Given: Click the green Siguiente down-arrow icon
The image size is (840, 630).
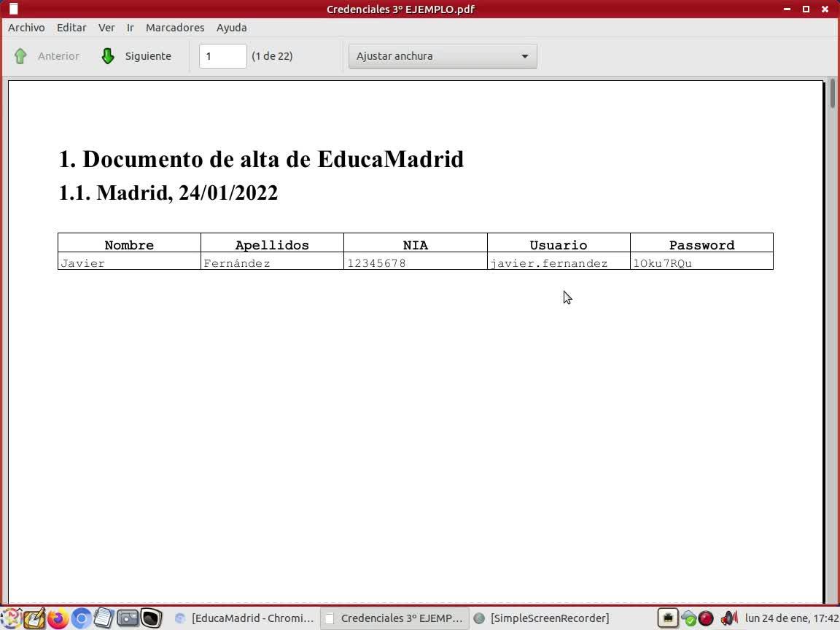Looking at the screenshot, I should tap(108, 56).
